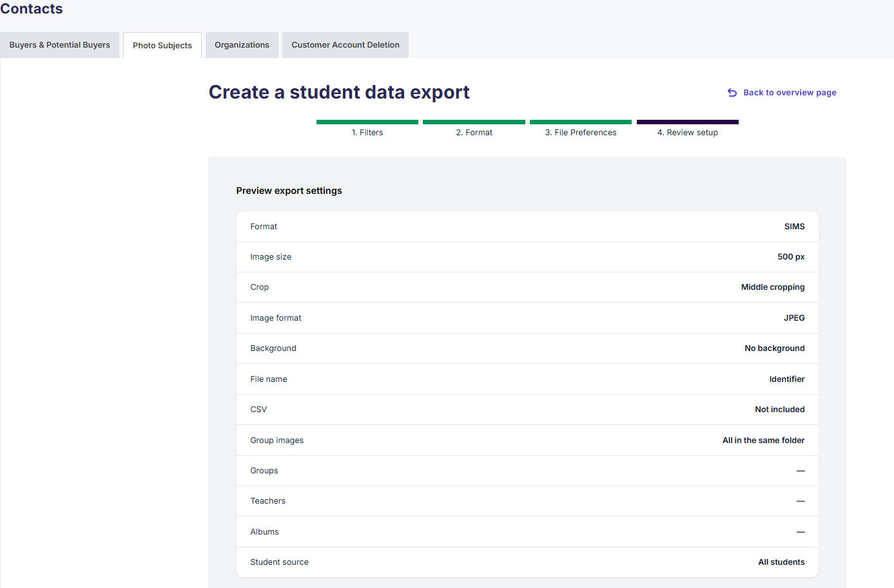Click the Teachers row label
Image resolution: width=894 pixels, height=588 pixels.
(x=268, y=501)
